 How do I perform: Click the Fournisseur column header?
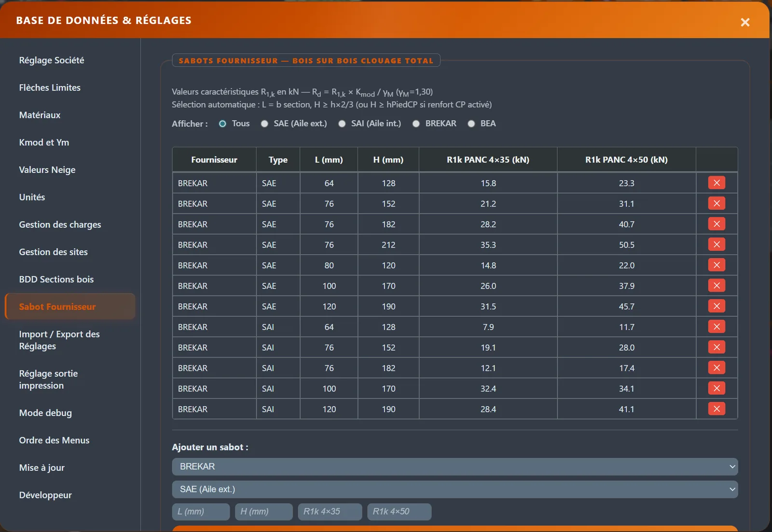tap(214, 160)
